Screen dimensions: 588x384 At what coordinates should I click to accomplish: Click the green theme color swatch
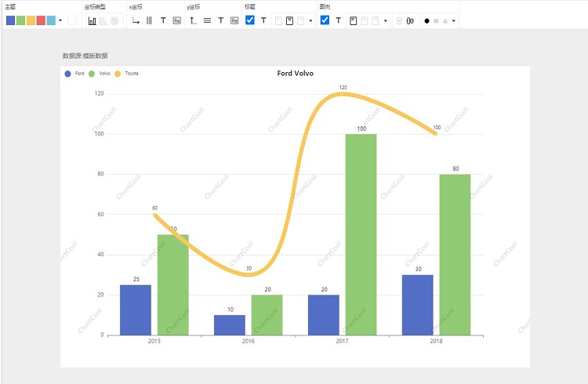click(x=20, y=20)
